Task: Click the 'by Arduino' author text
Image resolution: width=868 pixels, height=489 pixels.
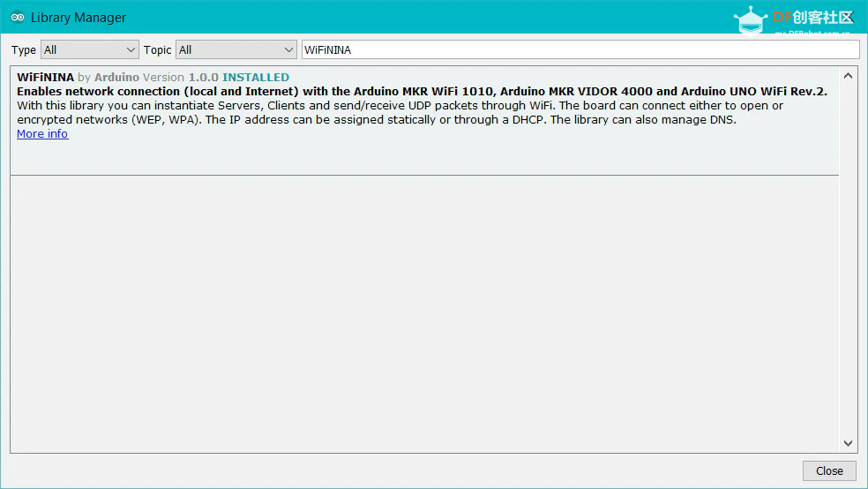Action: (x=108, y=78)
